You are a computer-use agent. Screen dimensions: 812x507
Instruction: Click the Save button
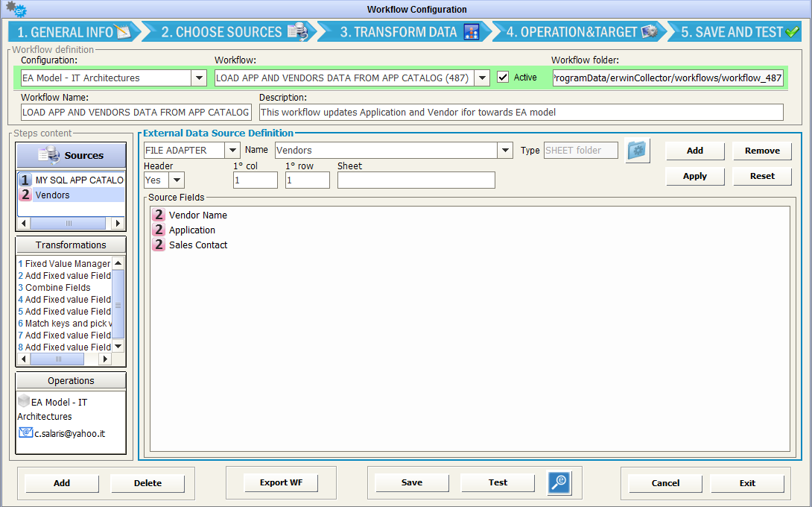pos(412,482)
